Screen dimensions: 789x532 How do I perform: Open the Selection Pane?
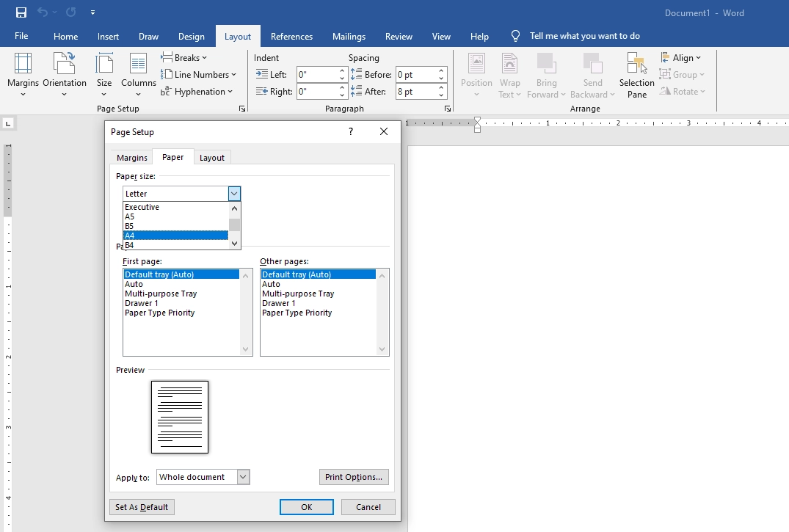coord(636,73)
